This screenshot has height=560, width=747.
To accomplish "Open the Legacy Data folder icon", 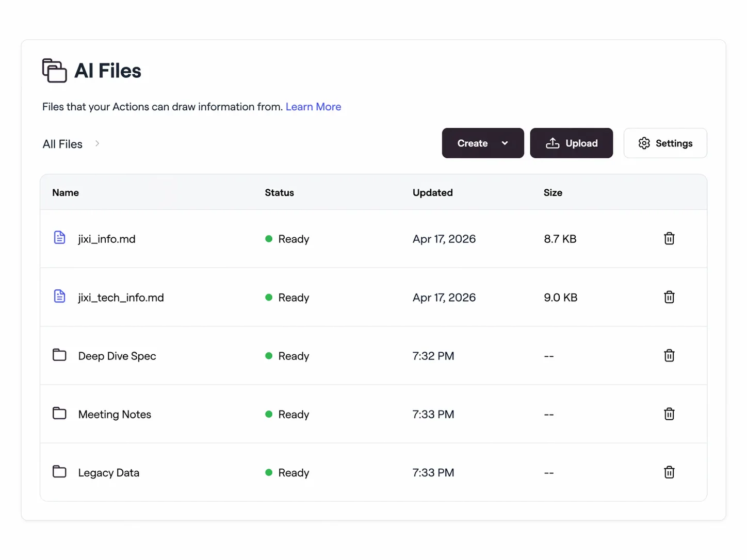I will [x=59, y=471].
